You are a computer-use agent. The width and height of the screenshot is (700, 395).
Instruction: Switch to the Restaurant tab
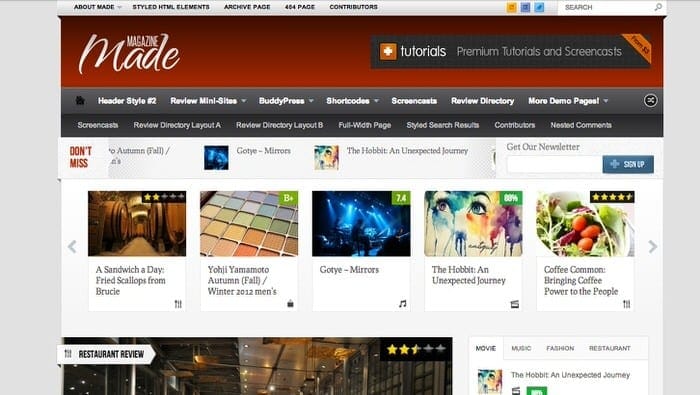[x=609, y=348]
